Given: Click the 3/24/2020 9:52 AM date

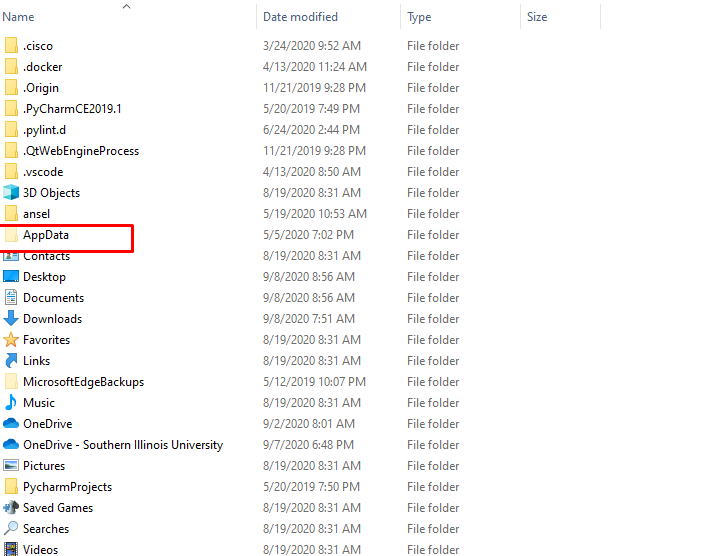Looking at the screenshot, I should (312, 46).
